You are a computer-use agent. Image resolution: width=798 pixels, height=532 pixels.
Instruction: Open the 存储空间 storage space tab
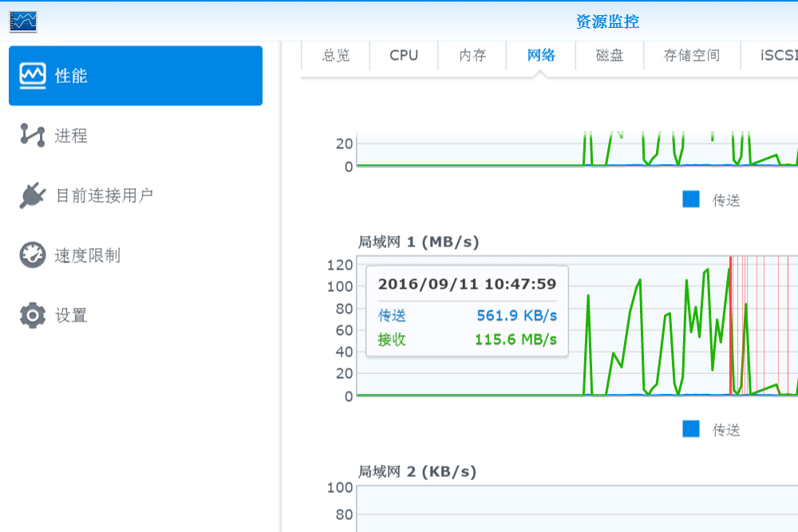(x=691, y=55)
